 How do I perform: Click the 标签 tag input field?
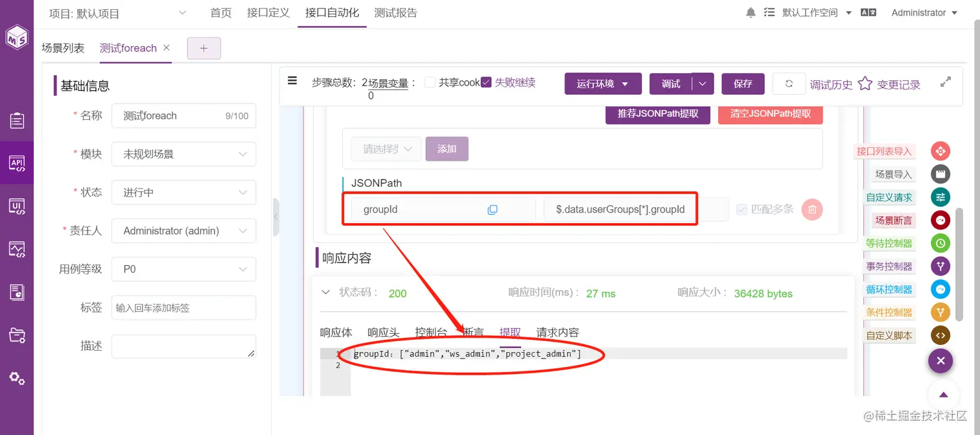tap(183, 308)
